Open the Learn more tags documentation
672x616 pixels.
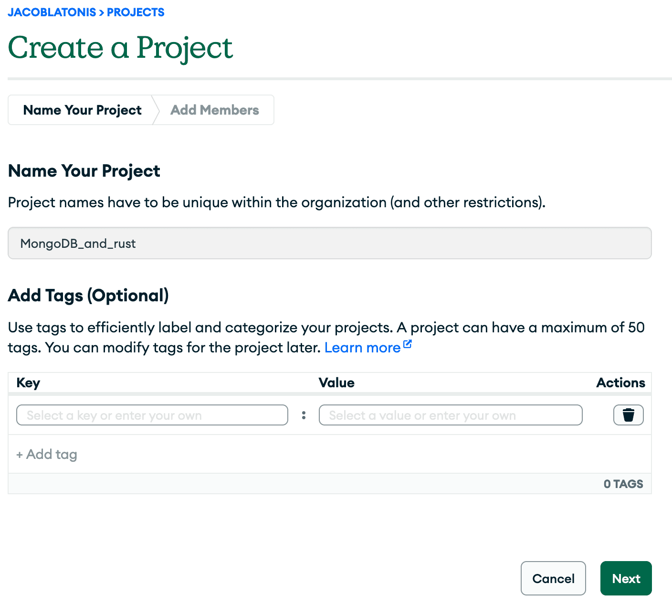362,348
